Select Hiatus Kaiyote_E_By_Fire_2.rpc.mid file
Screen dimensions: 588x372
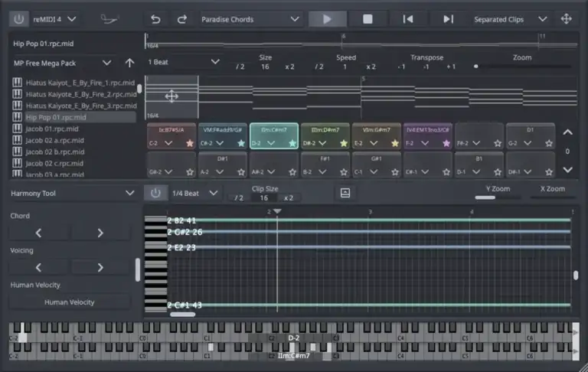[81, 94]
